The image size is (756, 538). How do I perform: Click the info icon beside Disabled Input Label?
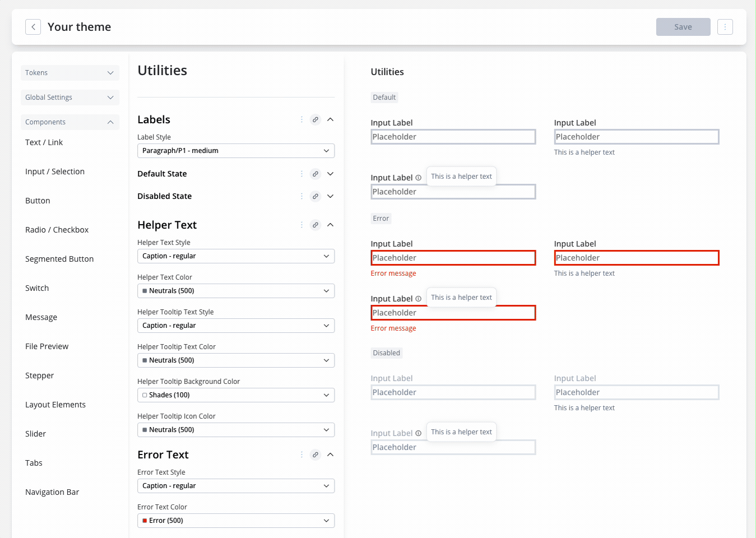(418, 433)
